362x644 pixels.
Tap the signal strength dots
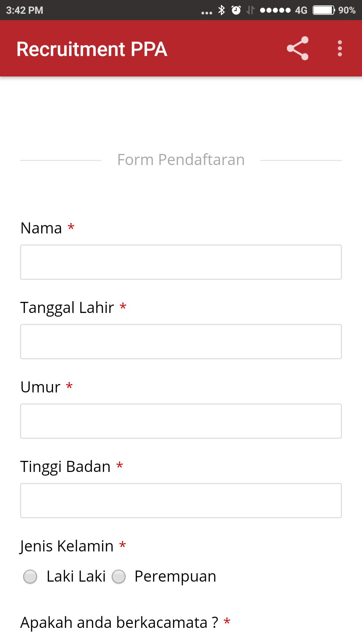coord(275,10)
